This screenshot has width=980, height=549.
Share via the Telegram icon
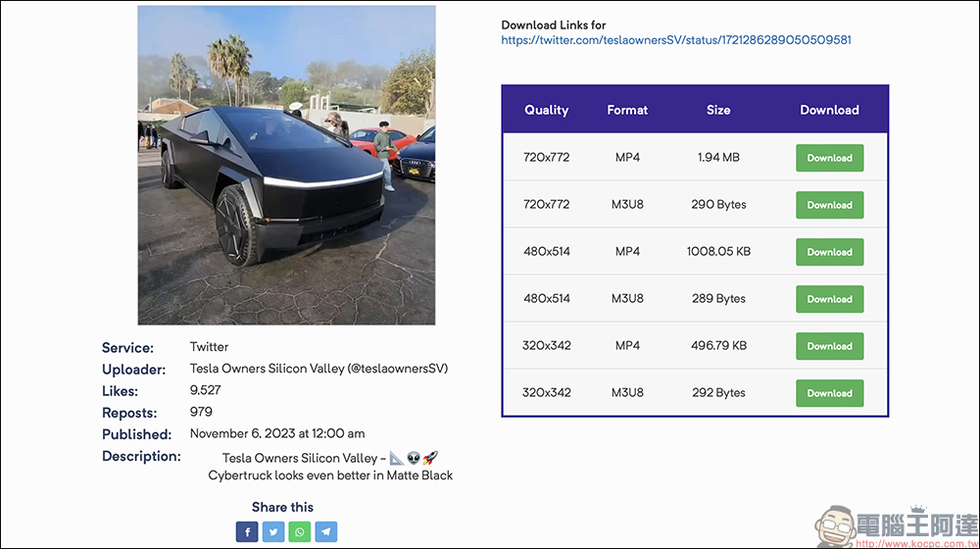[x=326, y=532]
